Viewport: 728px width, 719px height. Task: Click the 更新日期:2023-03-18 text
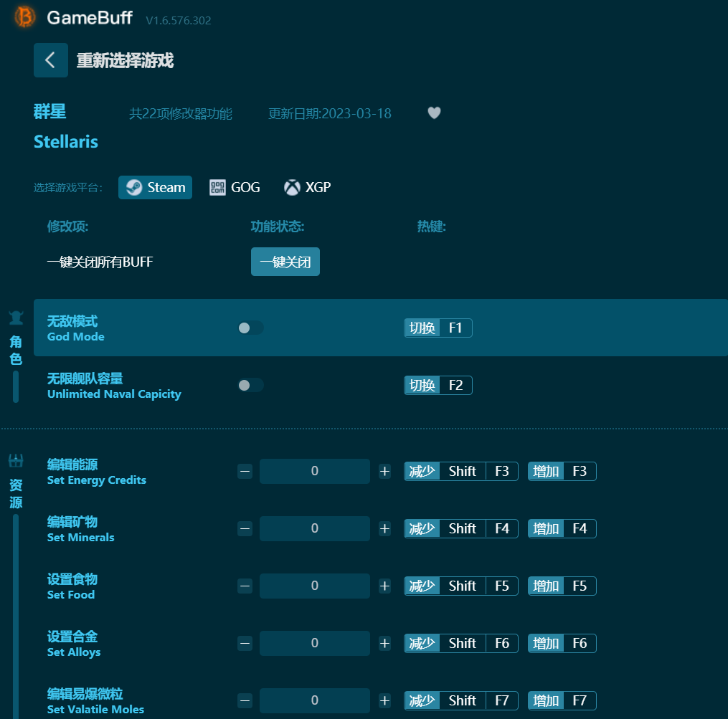point(330,114)
